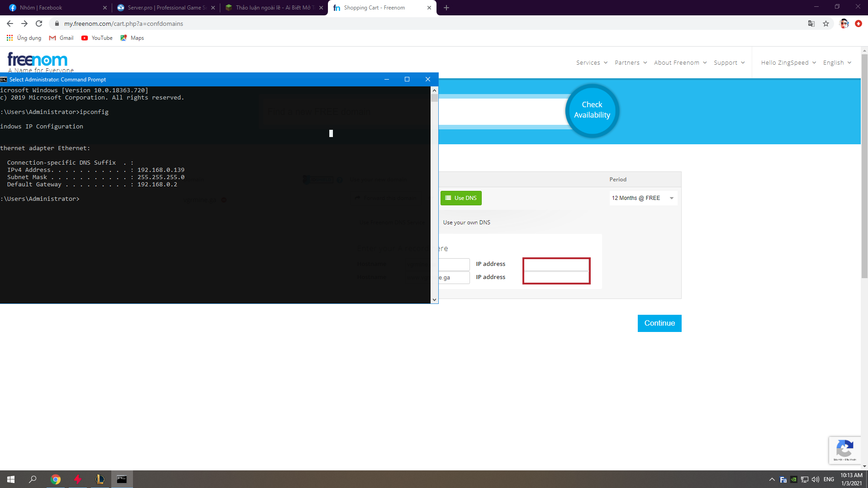Click the green Use DNS button
Image resolution: width=868 pixels, height=488 pixels.
pyautogui.click(x=461, y=198)
